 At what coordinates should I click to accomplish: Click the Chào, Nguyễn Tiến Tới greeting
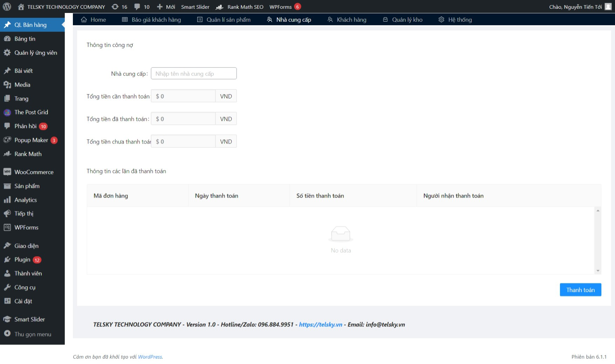[x=575, y=7]
